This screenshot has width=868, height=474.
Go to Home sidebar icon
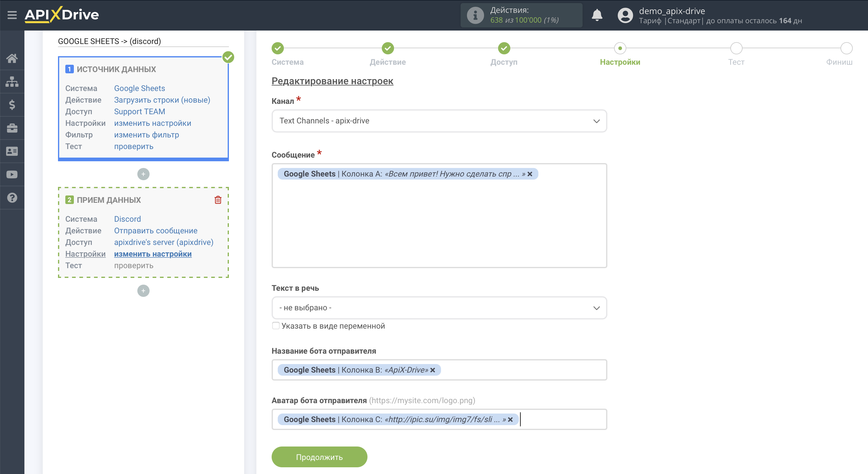12,58
